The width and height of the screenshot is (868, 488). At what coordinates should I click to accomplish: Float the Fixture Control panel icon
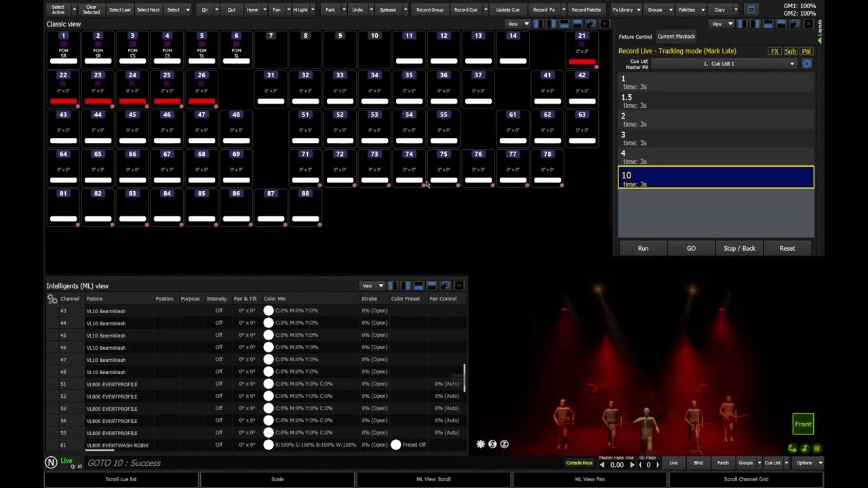pyautogui.click(x=795, y=24)
